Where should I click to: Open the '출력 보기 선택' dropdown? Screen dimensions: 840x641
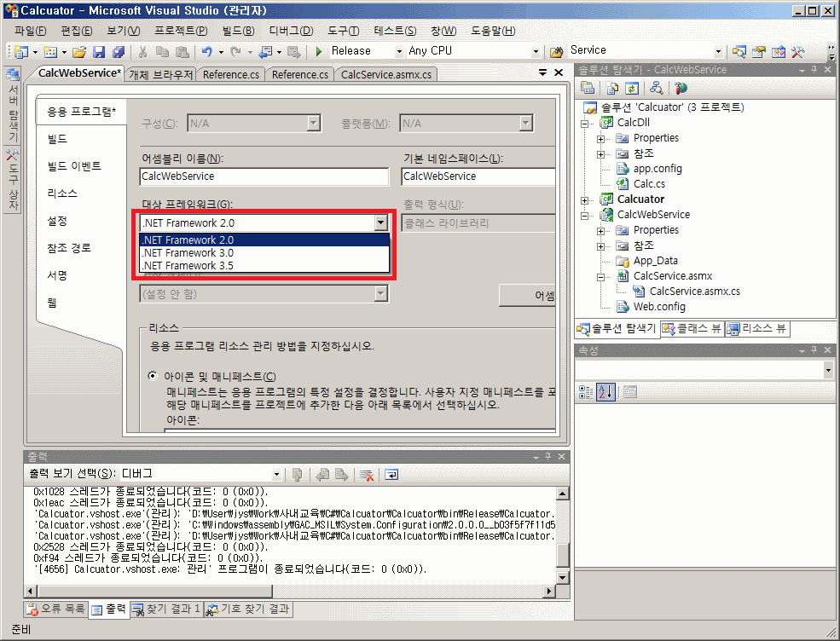[276, 475]
